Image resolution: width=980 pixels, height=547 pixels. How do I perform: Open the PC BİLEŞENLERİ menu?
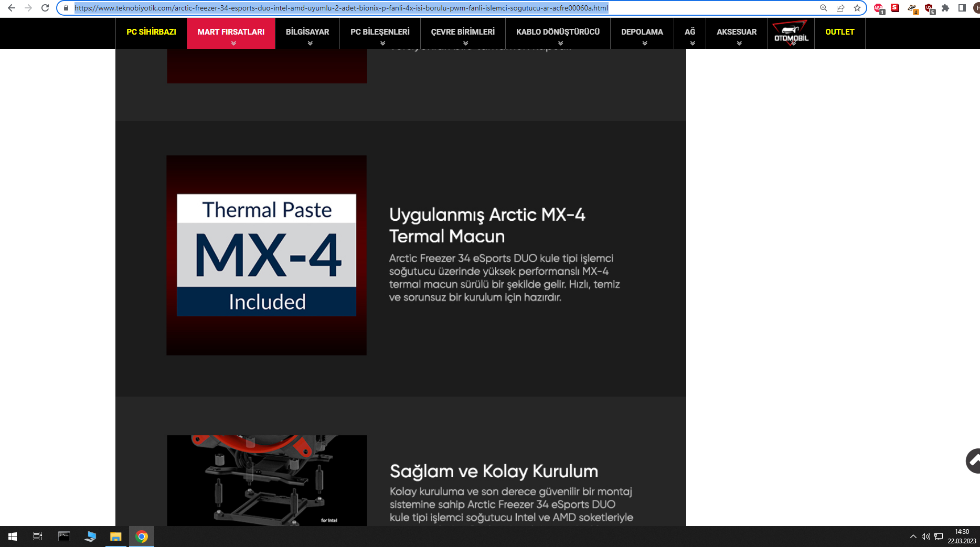[x=380, y=33]
